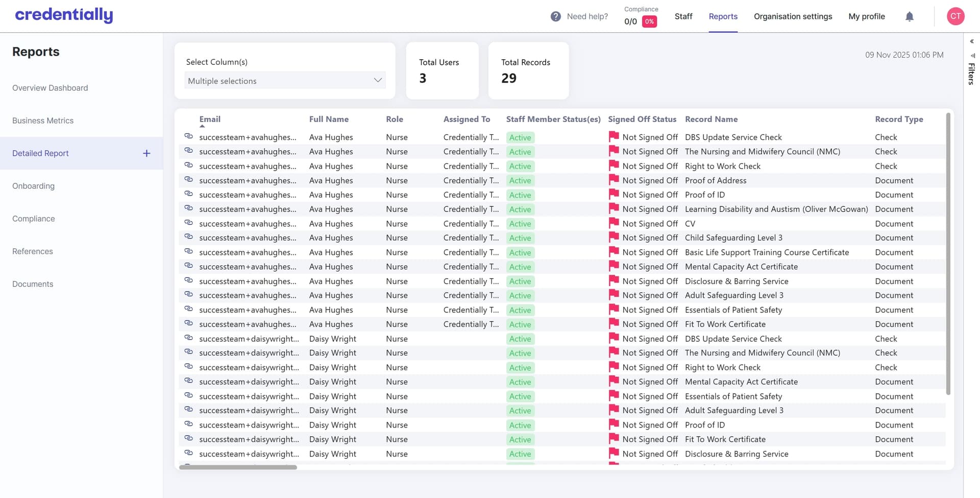Select Business Metrics report

[x=43, y=121]
